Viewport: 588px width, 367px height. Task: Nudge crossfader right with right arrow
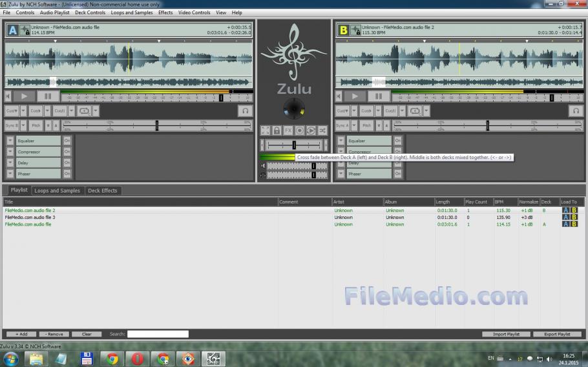(x=326, y=145)
